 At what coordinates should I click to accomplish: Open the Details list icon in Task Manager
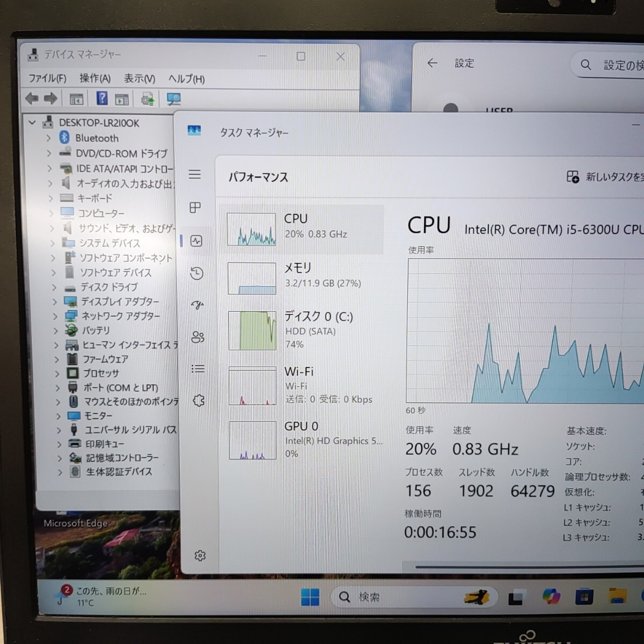(x=198, y=369)
